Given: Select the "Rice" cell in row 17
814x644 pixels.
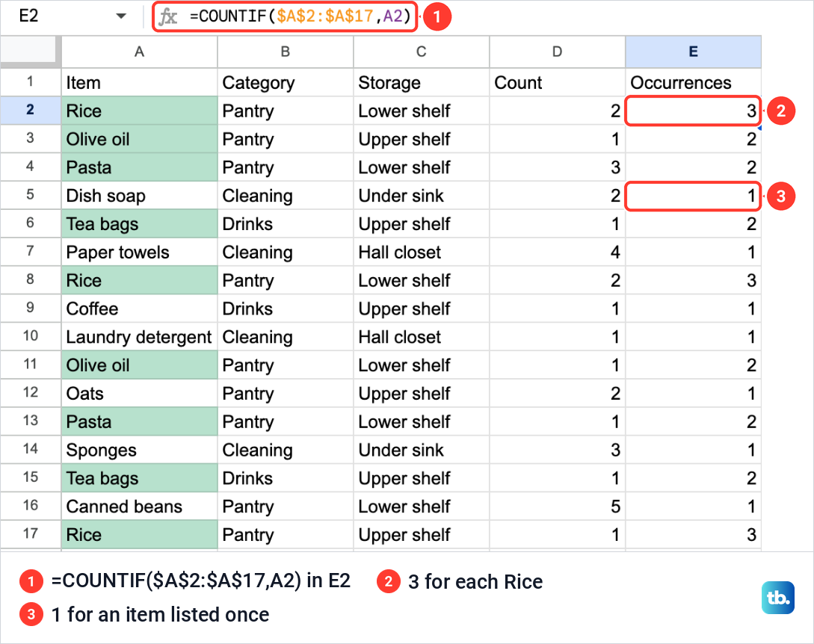Looking at the screenshot, I should pyautogui.click(x=139, y=534).
